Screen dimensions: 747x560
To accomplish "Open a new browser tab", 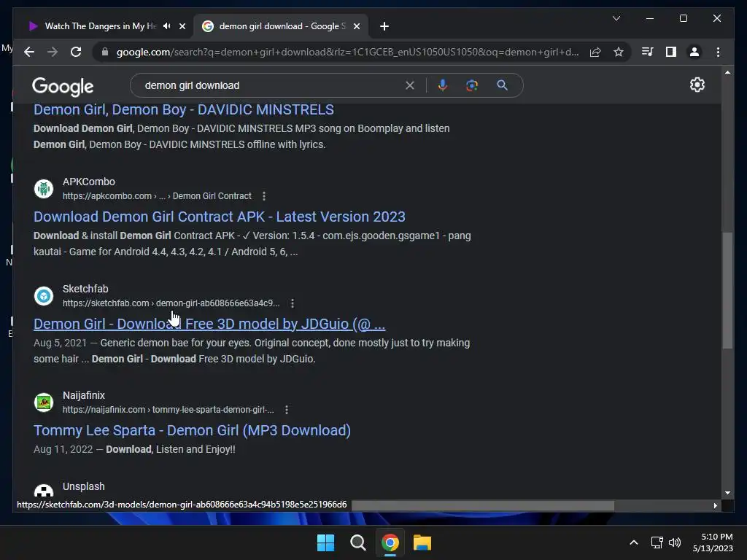I will 384,26.
